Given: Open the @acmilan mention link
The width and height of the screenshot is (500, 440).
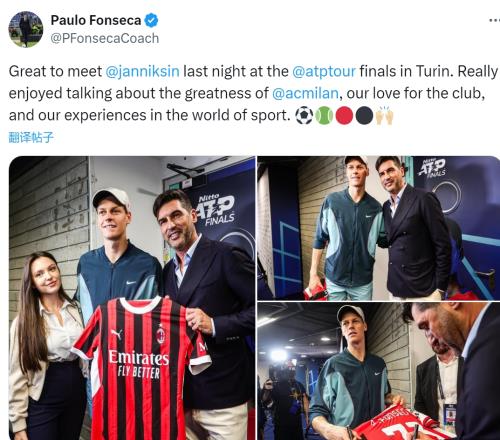Looking at the screenshot, I should [x=305, y=93].
